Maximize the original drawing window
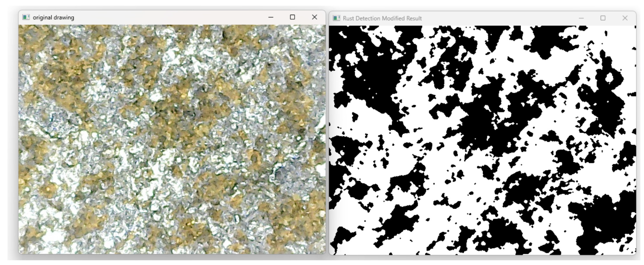This screenshot has height=265, width=644. pyautogui.click(x=293, y=17)
